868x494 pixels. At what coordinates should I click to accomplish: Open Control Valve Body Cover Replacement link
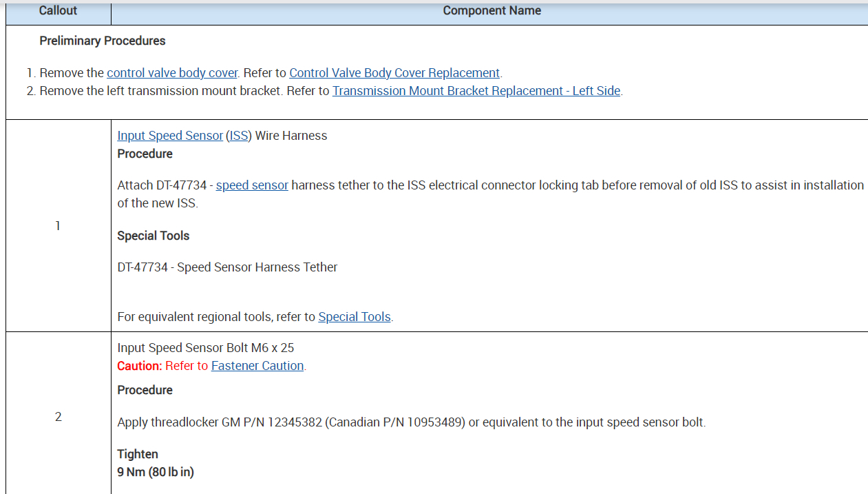[394, 73]
